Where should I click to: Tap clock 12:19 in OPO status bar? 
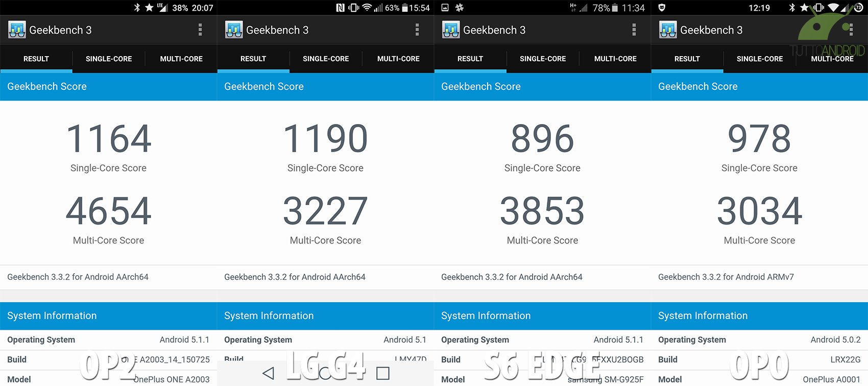pyautogui.click(x=759, y=8)
